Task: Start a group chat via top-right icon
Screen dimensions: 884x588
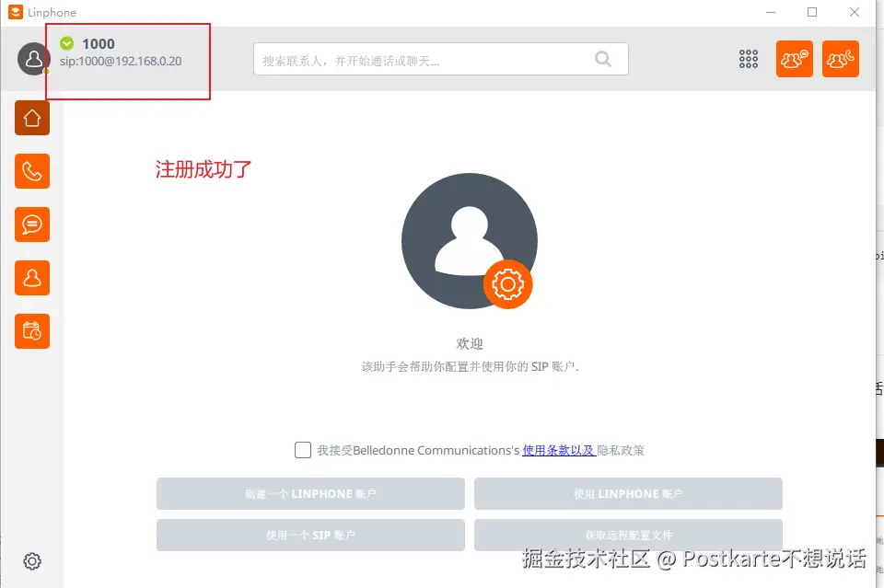Action: coord(795,59)
